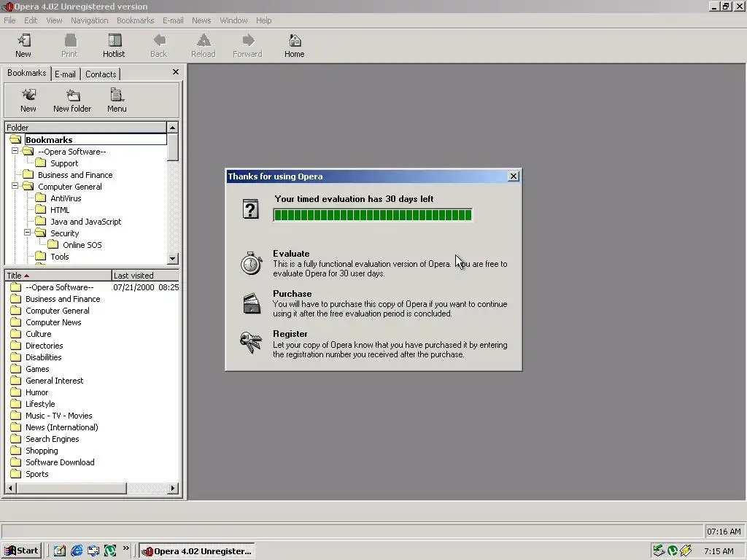
Task: Click the title list right scroll arrow
Action: tap(173, 488)
